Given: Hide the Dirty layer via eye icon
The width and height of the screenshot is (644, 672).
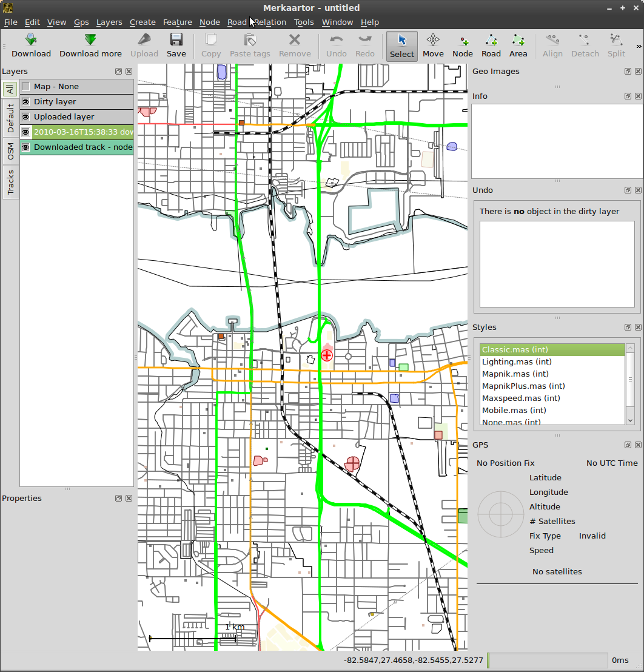Looking at the screenshot, I should pyautogui.click(x=25, y=102).
